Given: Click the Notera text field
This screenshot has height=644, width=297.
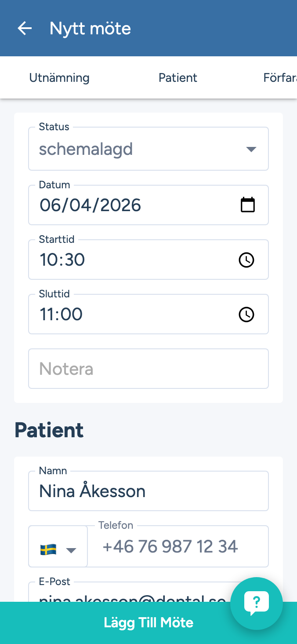Looking at the screenshot, I should [148, 369].
